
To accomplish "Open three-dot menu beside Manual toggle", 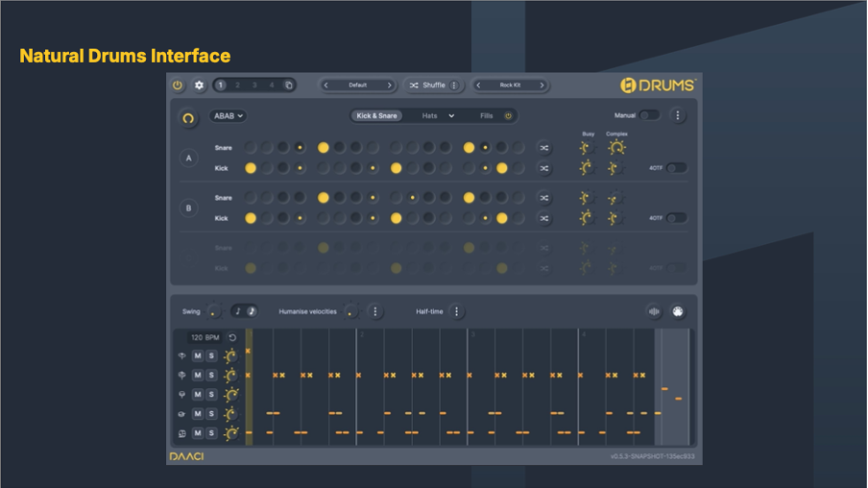I will pyautogui.click(x=678, y=115).
